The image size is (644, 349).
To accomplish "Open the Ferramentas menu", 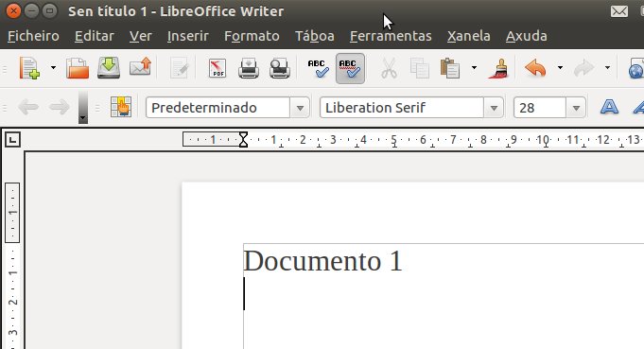I will 391,36.
